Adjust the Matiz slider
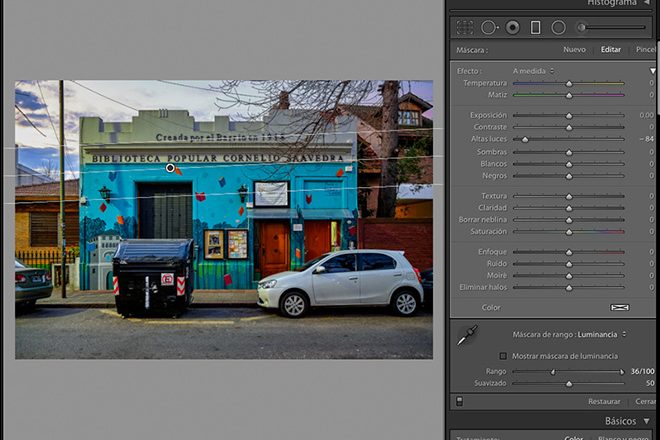 click(x=569, y=96)
